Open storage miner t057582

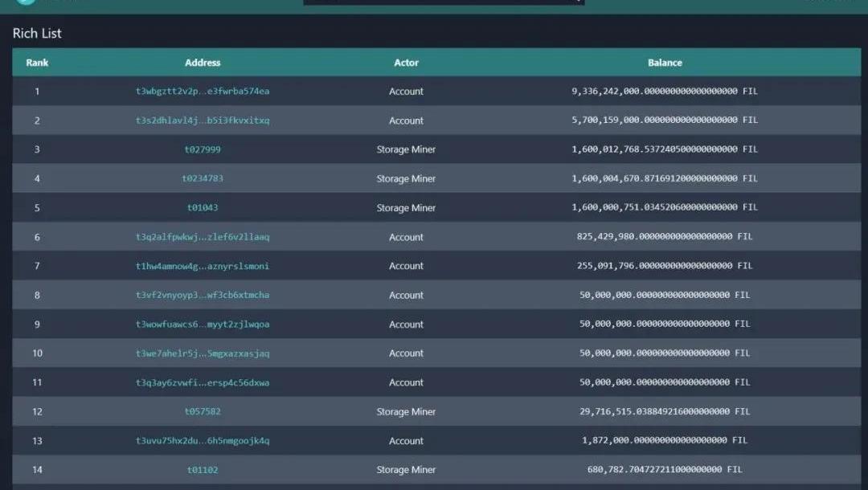203,412
